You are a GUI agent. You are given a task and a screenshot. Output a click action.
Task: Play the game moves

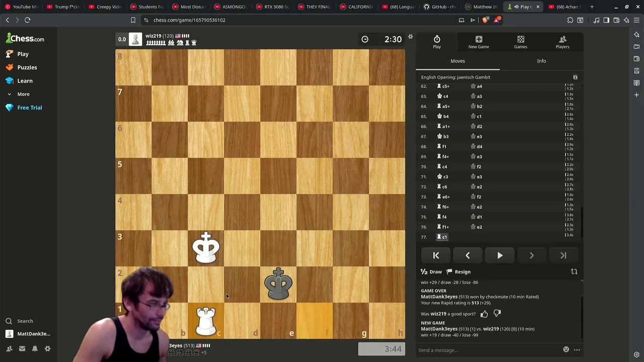pyautogui.click(x=500, y=255)
